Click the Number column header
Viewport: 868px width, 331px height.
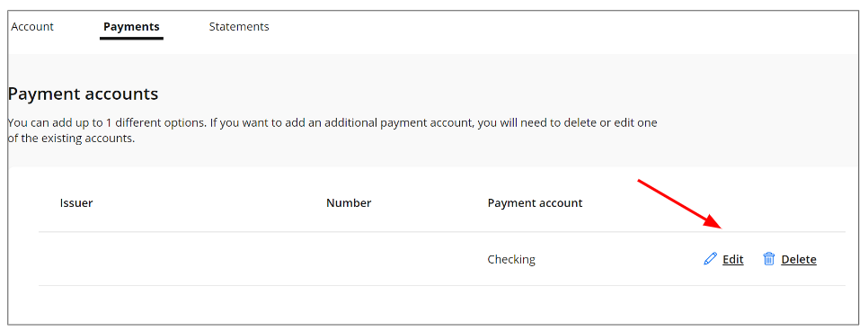coord(349,203)
